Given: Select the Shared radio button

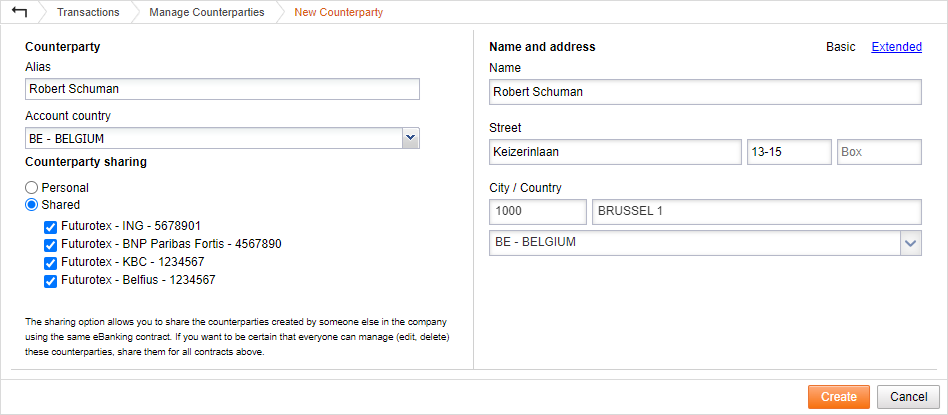Looking at the screenshot, I should (x=32, y=205).
